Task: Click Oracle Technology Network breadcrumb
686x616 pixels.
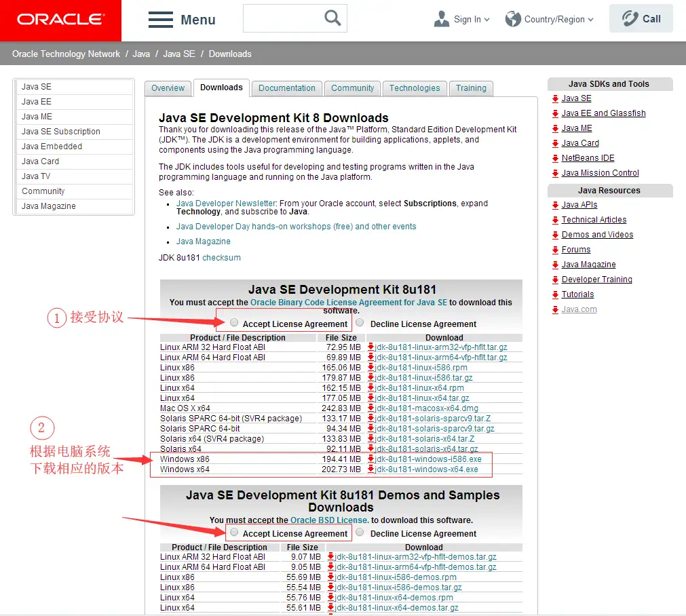Action: click(x=66, y=54)
